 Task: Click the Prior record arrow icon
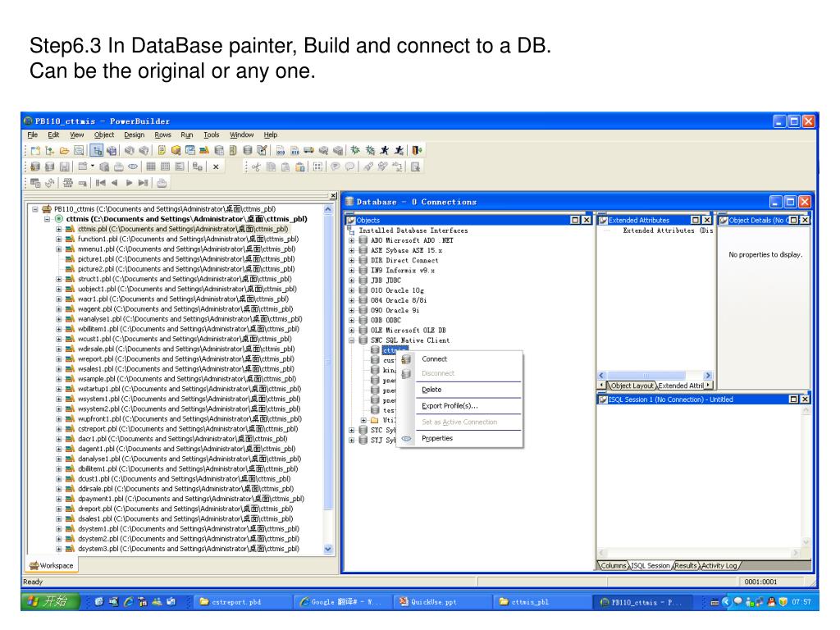pyautogui.click(x=114, y=183)
